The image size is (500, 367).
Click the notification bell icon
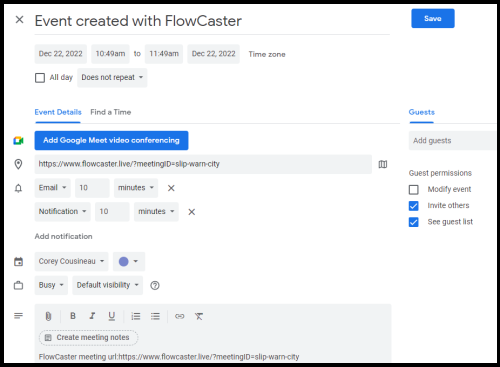(x=18, y=188)
